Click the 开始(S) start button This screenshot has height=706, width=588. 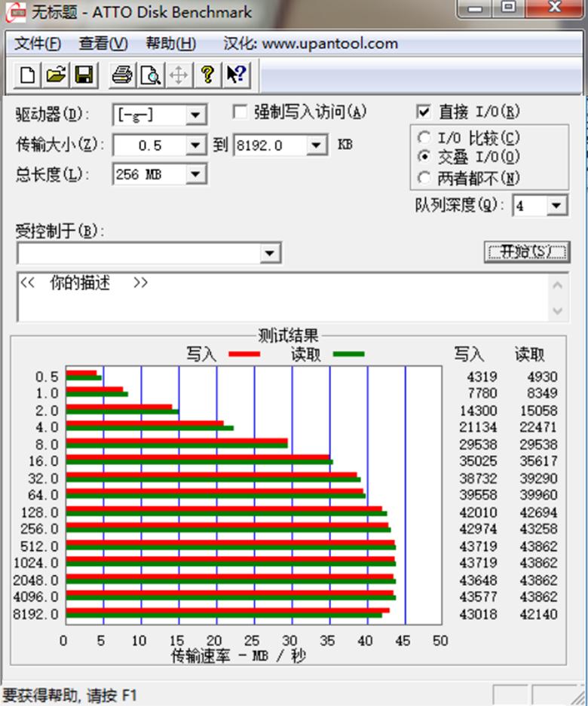coord(527,252)
